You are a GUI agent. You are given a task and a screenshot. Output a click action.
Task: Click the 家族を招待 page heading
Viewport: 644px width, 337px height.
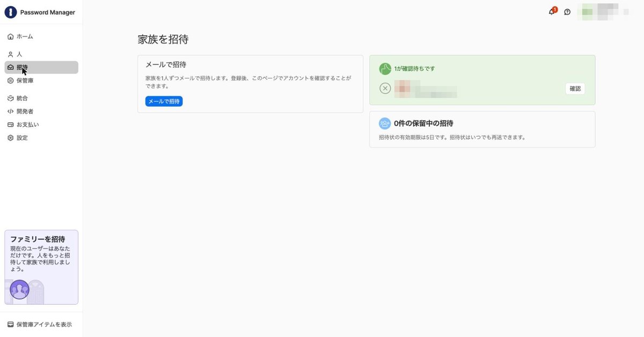click(x=163, y=39)
